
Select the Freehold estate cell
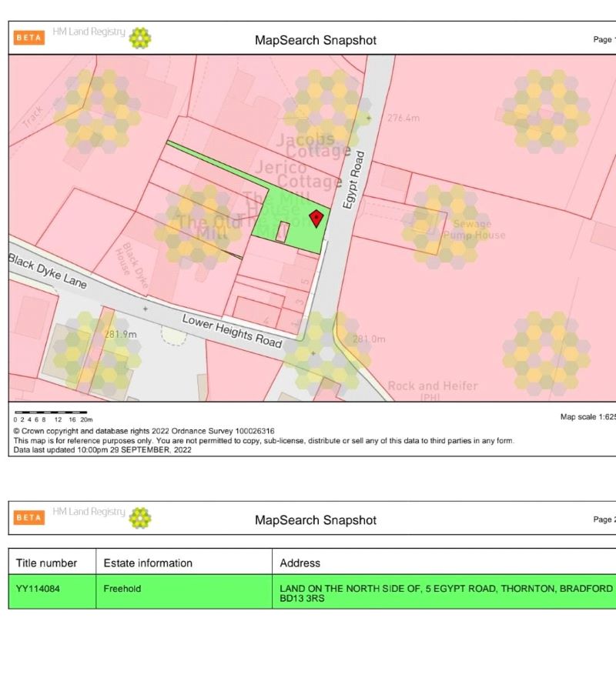coord(122,589)
